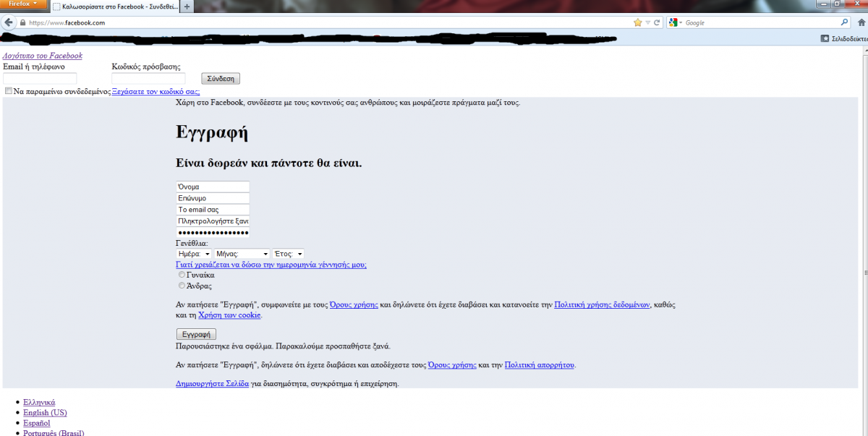Image resolution: width=868 pixels, height=436 pixels.
Task: Click the search magnifier icon
Action: [844, 22]
